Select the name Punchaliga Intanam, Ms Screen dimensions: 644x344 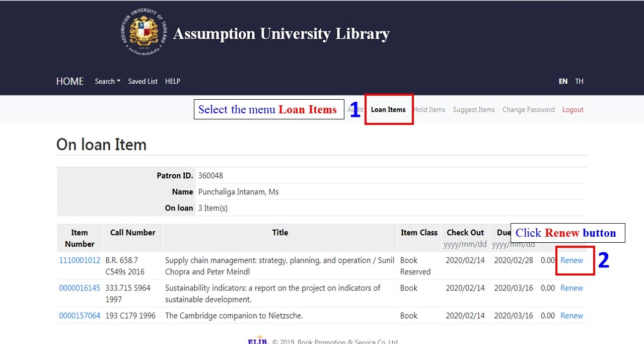(239, 192)
